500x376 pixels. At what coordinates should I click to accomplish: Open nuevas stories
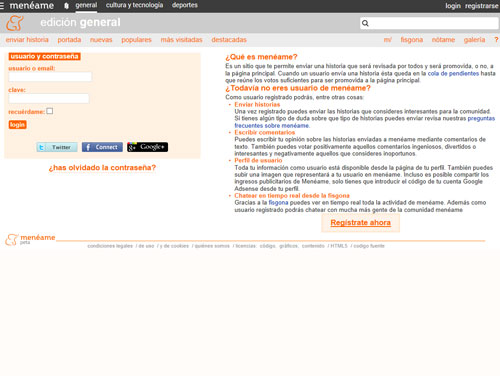(101, 40)
